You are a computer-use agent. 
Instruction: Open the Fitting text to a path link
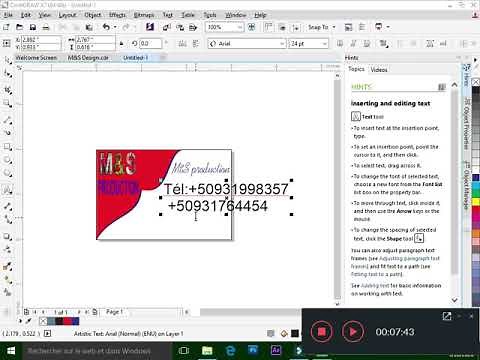click(377, 274)
